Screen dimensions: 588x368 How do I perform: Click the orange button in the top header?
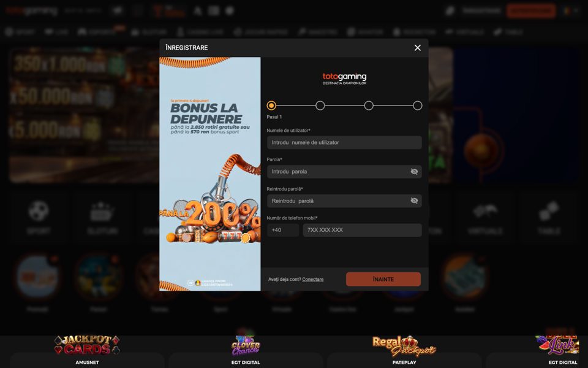(x=531, y=11)
